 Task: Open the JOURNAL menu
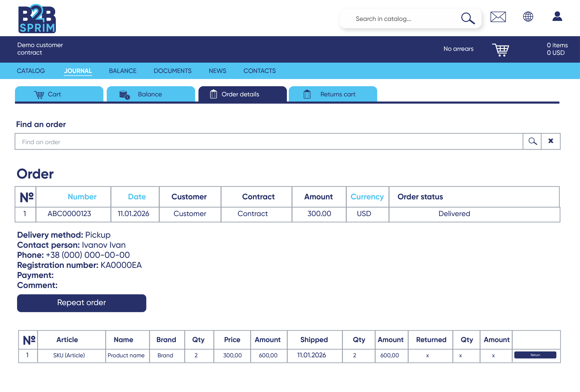78,71
